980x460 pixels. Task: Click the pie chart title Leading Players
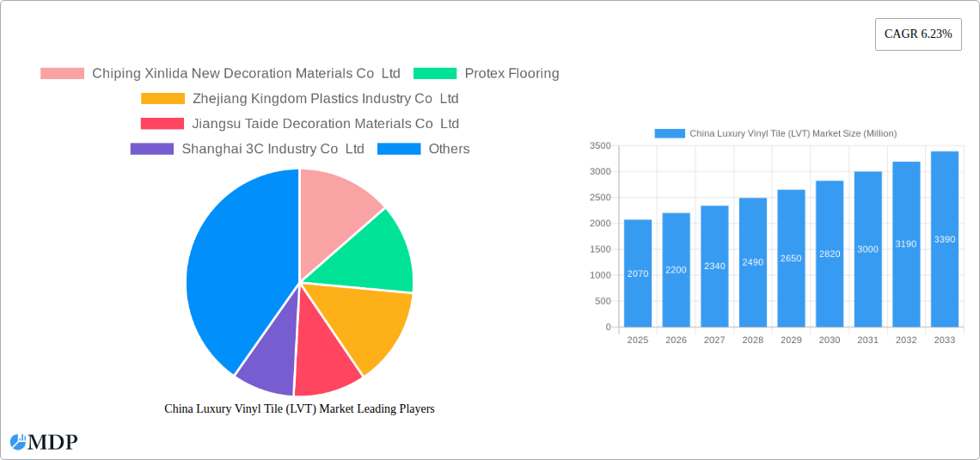(x=299, y=408)
